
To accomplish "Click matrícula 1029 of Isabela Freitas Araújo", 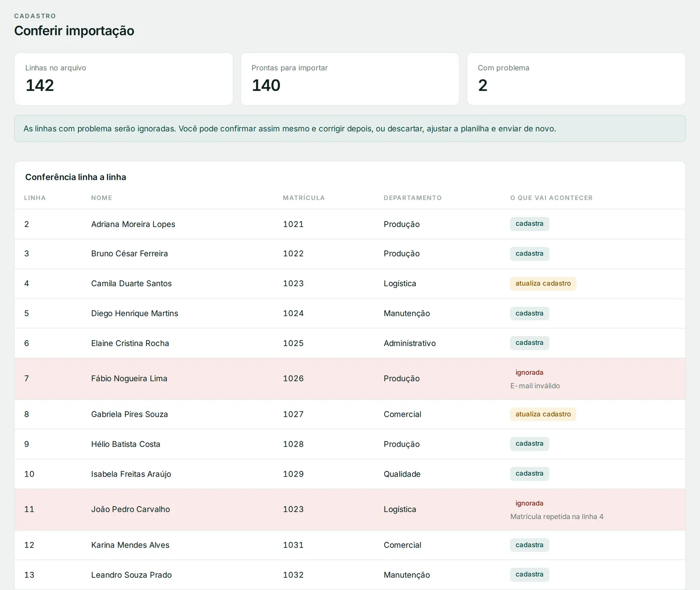I will coord(293,474).
